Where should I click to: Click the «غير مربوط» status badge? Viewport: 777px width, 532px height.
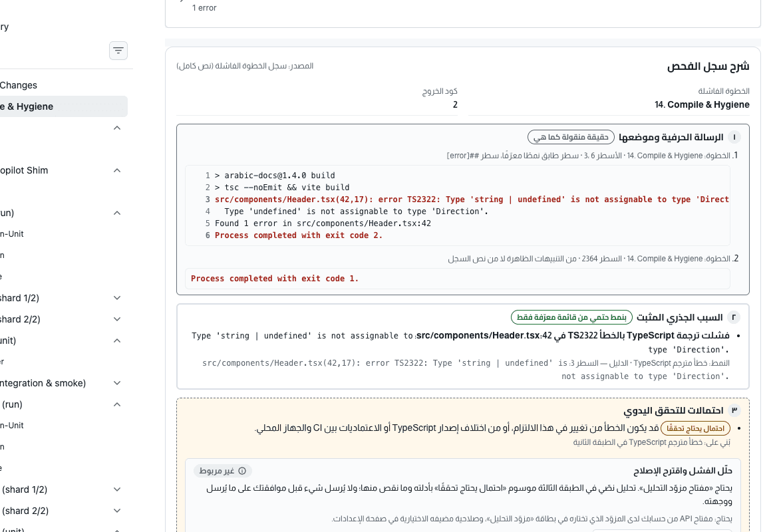click(x=222, y=471)
